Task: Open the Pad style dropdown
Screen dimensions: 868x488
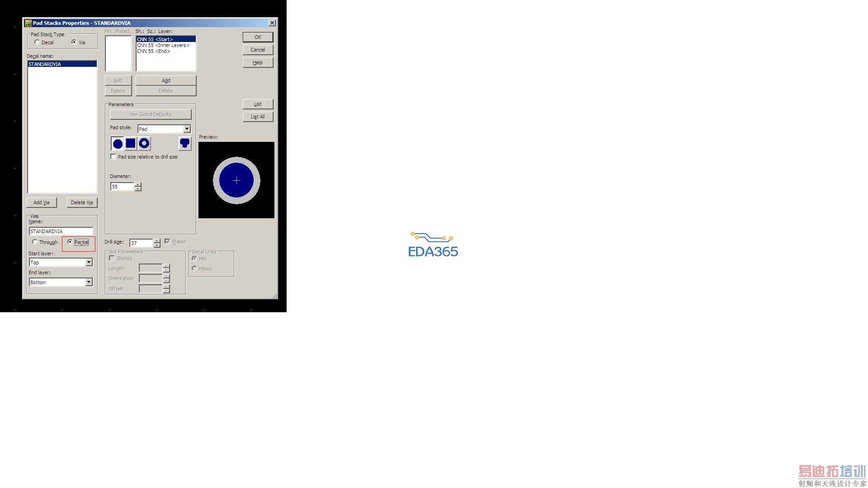Action: tap(187, 129)
